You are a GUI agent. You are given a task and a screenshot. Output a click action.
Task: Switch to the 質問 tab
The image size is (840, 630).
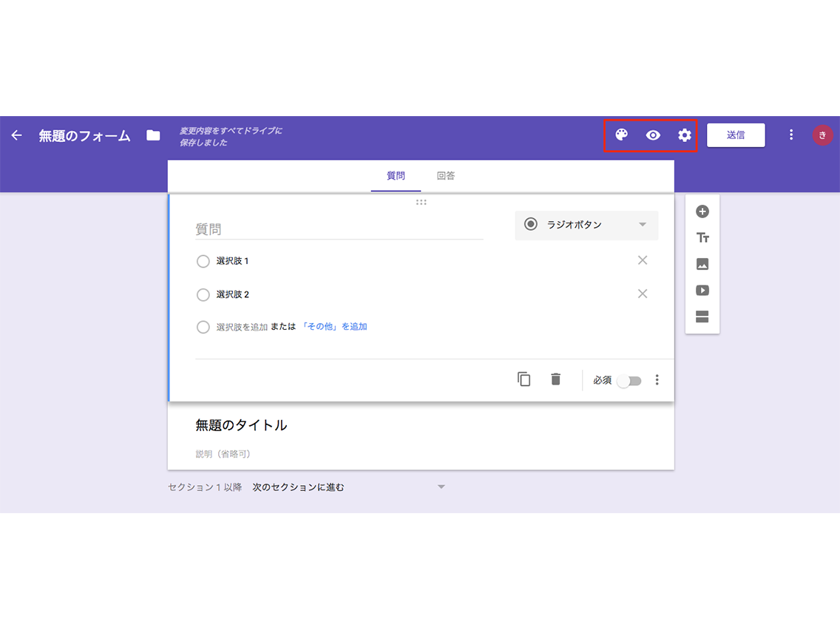tap(396, 176)
